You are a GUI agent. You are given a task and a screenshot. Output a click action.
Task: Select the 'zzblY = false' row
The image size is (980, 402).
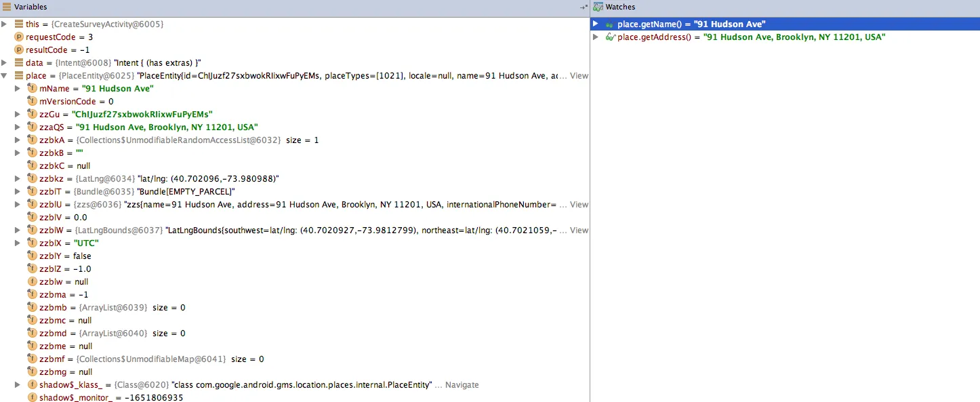click(295, 256)
